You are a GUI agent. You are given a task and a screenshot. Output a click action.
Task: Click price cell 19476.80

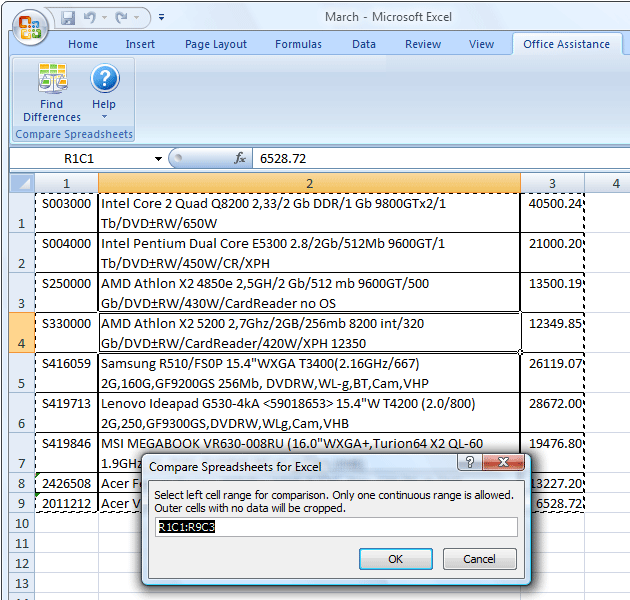coord(552,443)
